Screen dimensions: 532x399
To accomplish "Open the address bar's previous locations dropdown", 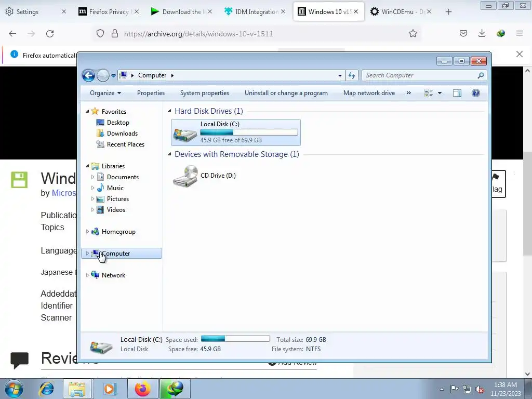I will [x=340, y=76].
